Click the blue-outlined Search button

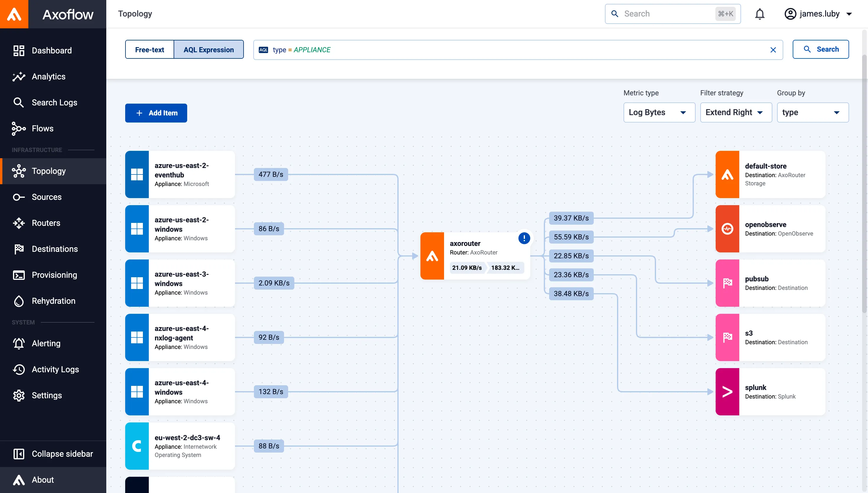pos(820,49)
